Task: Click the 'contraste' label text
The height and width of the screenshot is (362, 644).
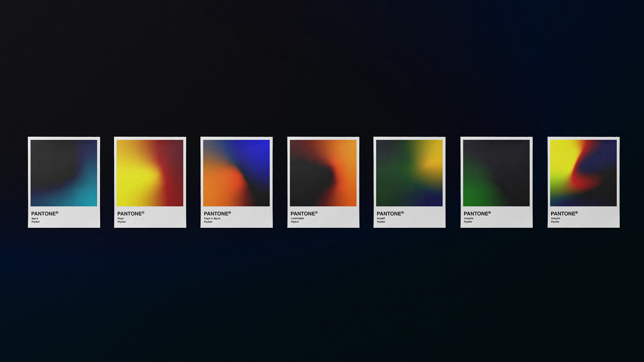Action: (298, 218)
